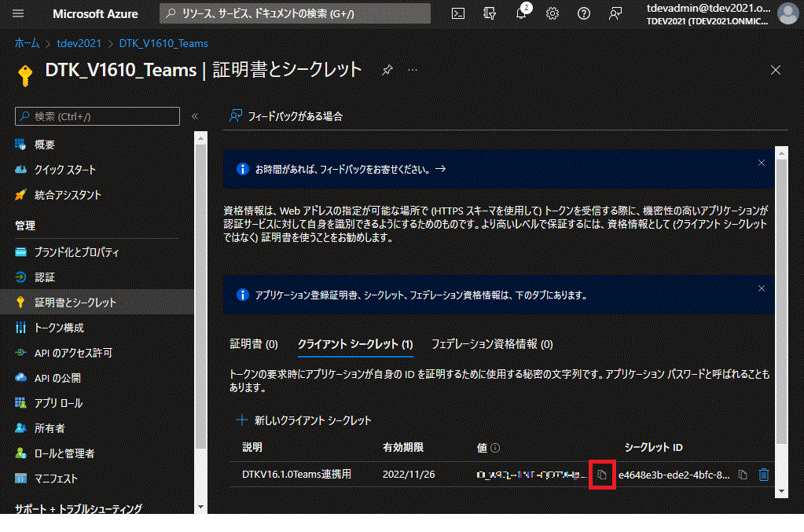This screenshot has height=532, width=804.
Task: Pin the DTK_V1610_Teams blade
Action: [387, 70]
